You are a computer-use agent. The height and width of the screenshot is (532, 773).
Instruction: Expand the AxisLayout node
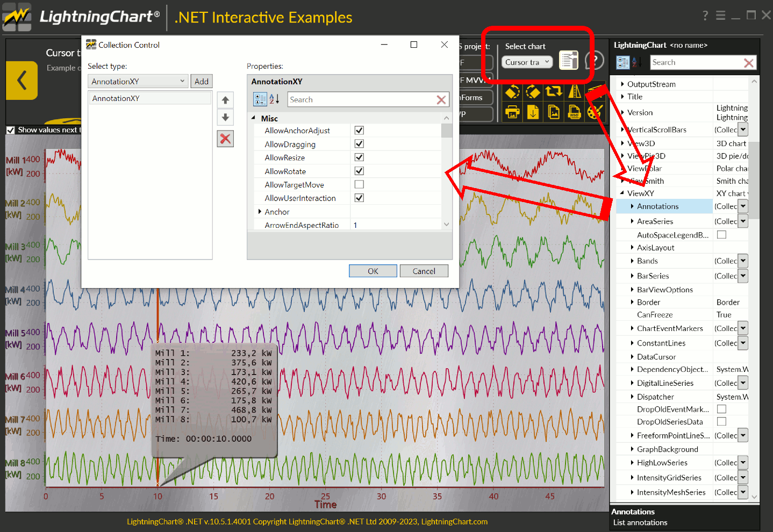click(x=632, y=248)
